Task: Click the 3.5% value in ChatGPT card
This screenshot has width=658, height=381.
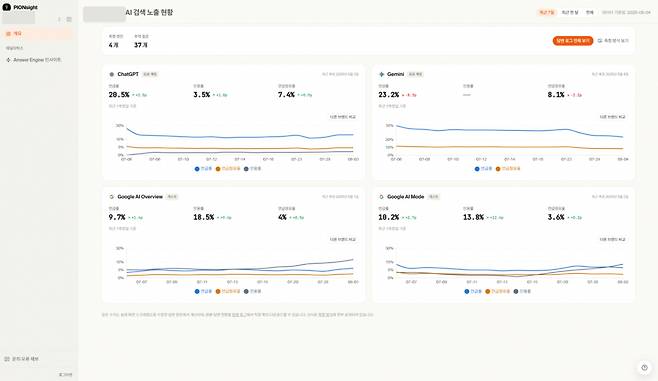Action: tap(201, 95)
